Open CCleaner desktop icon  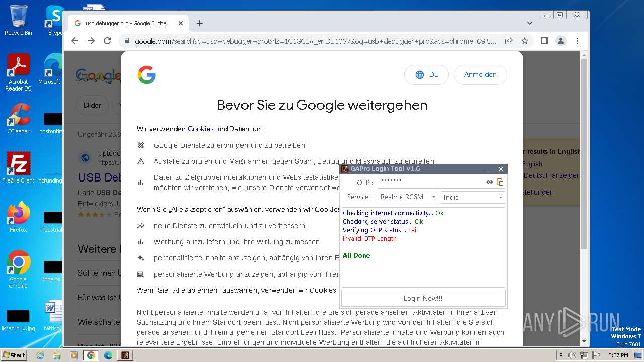pos(18,119)
